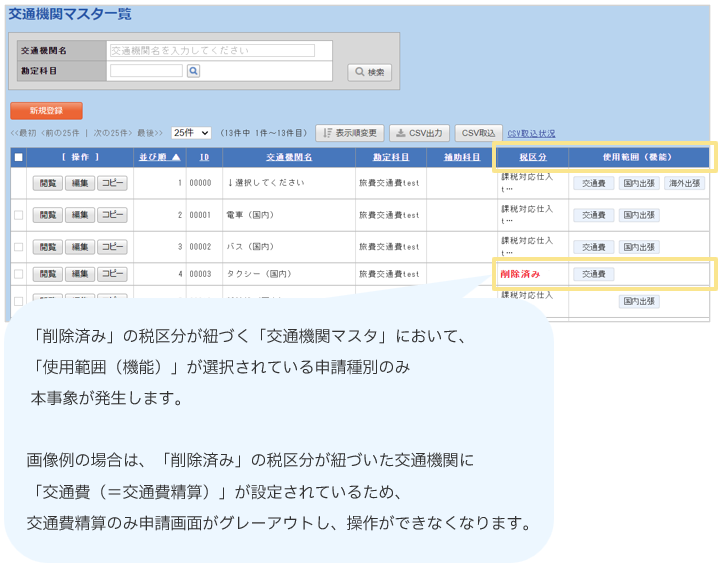Toggle the select-all checkbox in table header
This screenshot has height=568, width=720.
(18, 157)
